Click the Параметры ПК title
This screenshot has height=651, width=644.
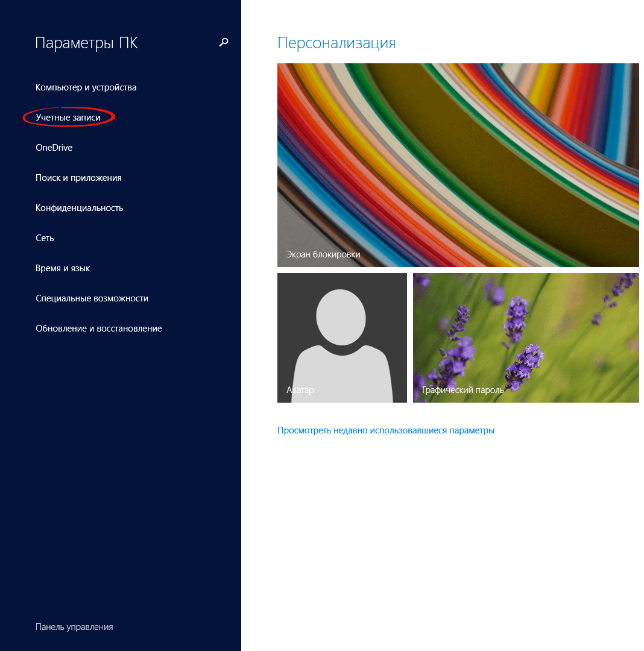pos(87,43)
